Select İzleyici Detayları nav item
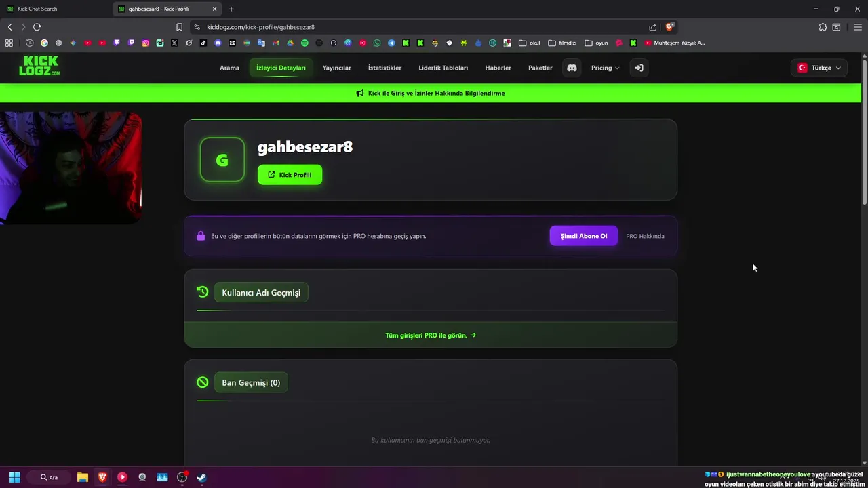 (x=281, y=68)
